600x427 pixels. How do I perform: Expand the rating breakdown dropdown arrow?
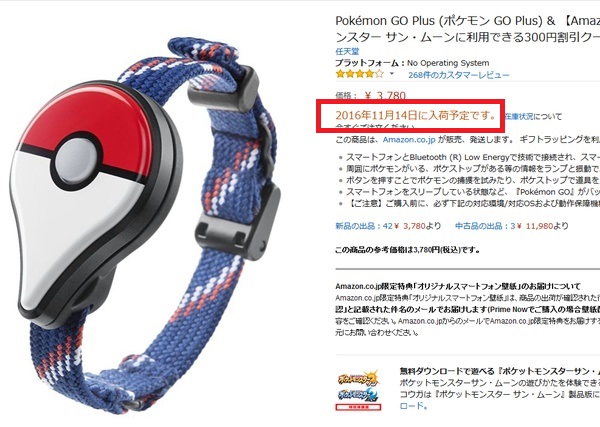pos(392,73)
